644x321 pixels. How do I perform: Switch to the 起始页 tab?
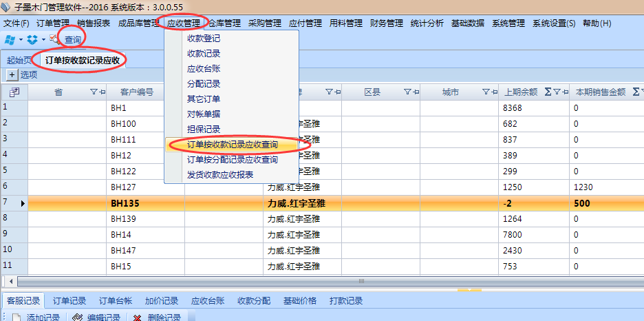tap(19, 61)
